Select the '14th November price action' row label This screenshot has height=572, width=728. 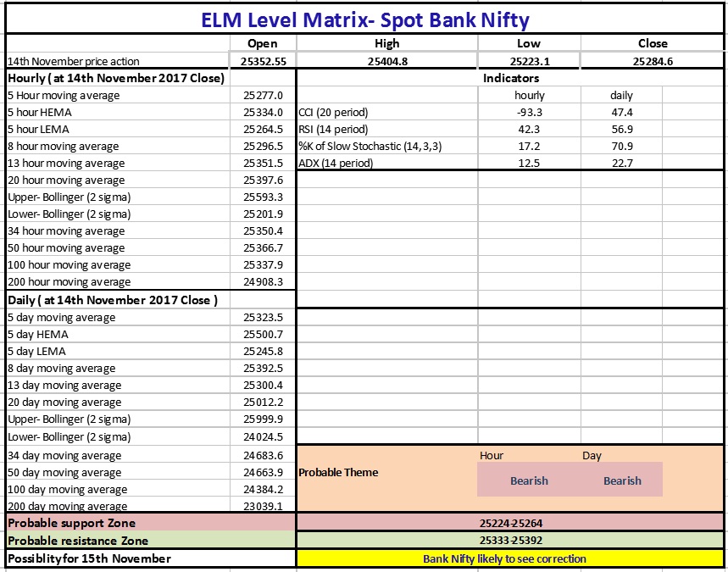pos(74,61)
